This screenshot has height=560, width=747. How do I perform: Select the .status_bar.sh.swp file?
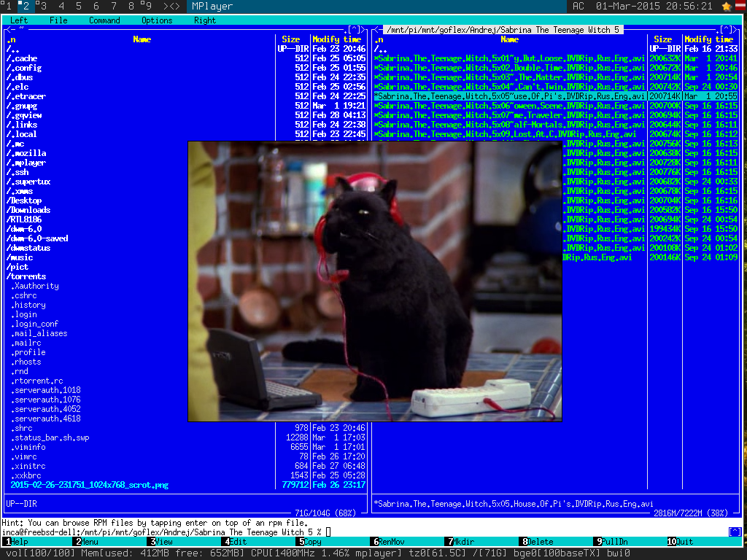click(x=186, y=437)
